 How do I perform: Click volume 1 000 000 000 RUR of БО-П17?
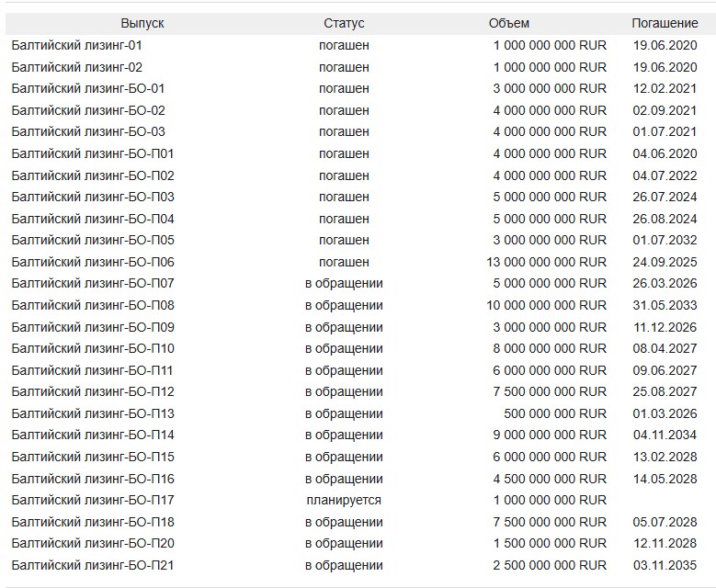click(x=550, y=500)
